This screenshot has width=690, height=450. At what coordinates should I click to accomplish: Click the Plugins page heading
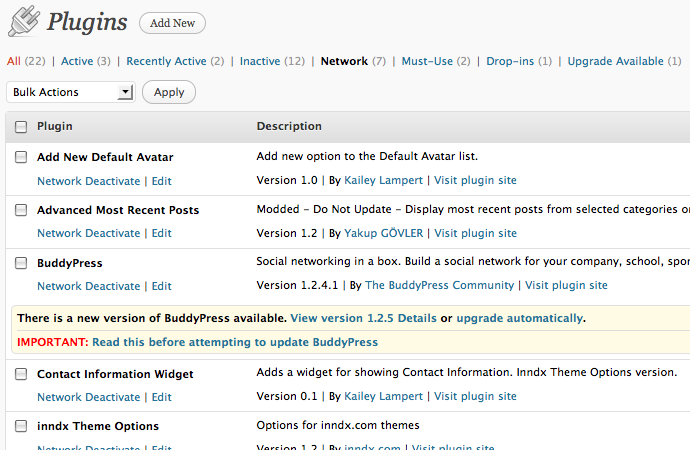coord(87,22)
